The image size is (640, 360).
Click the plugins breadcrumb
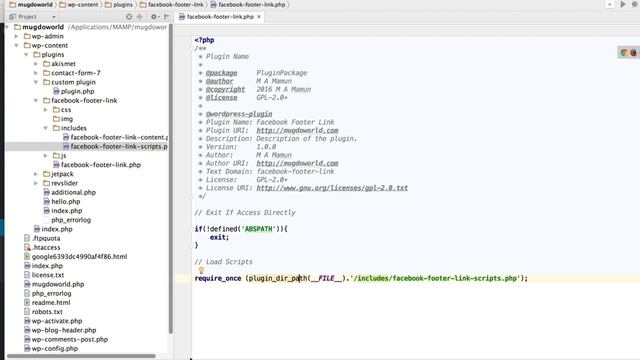[x=119, y=4]
